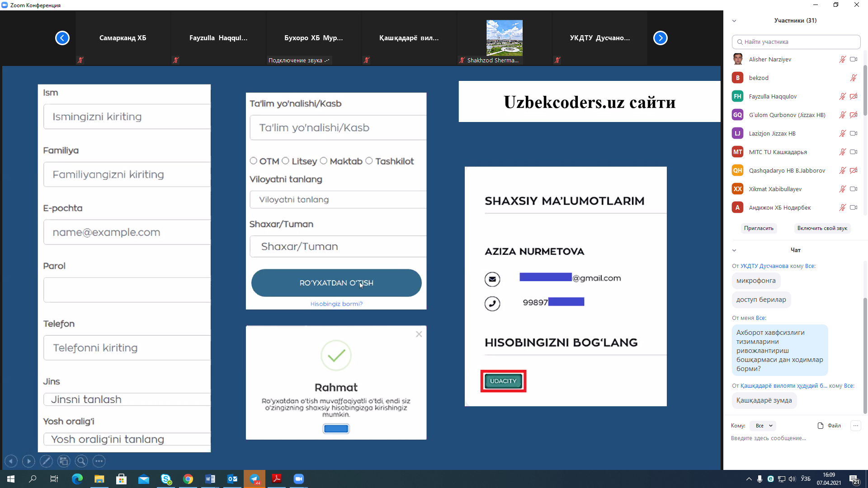Click Qashqadaryo HB B.Jabborov's disabled camera icon
Image resolution: width=868 pixels, height=488 pixels.
coord(854,170)
